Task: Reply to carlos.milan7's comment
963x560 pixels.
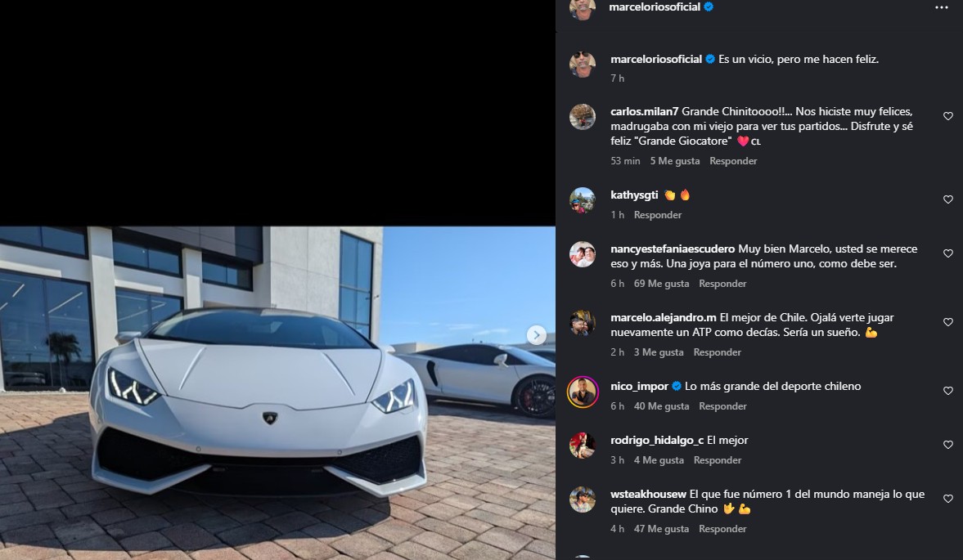Action: [733, 161]
